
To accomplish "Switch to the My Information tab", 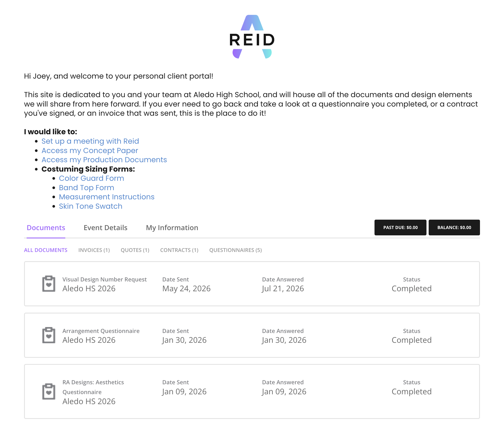I will [172, 228].
